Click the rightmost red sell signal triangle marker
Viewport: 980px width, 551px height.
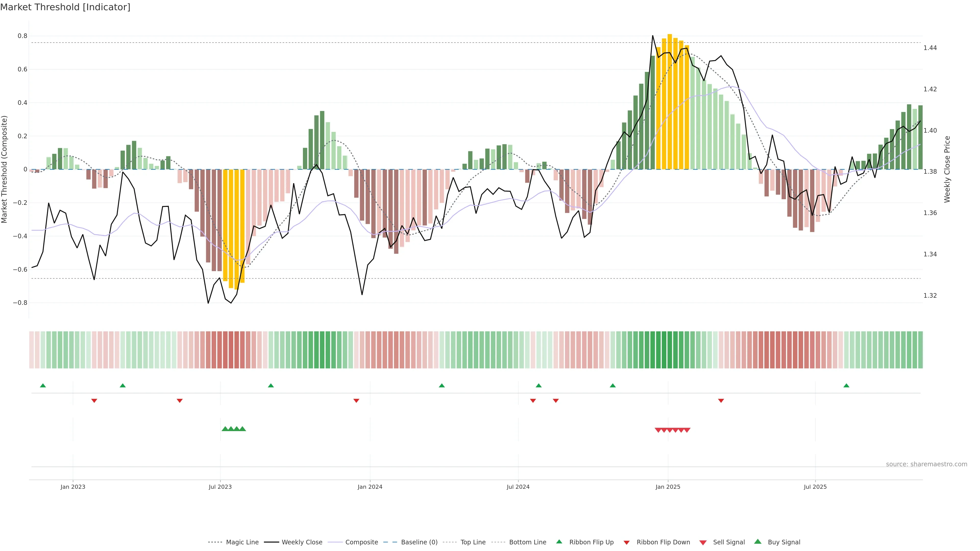point(687,430)
